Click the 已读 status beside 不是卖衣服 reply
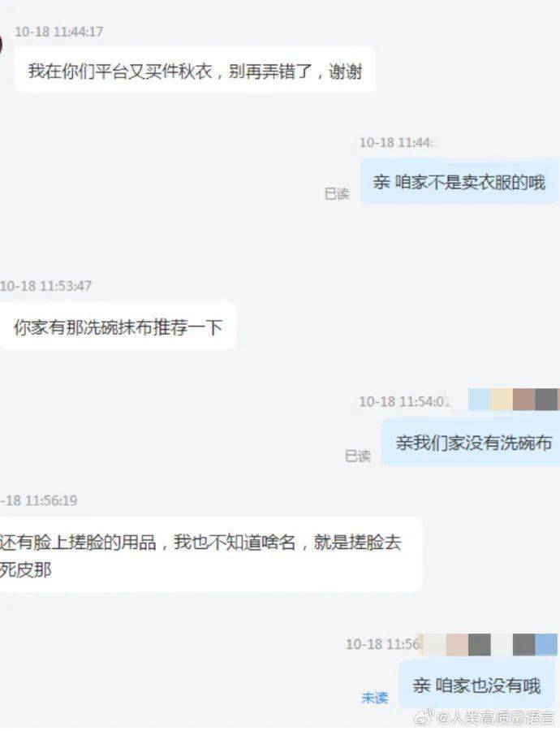The height and width of the screenshot is (731, 560). click(x=337, y=193)
